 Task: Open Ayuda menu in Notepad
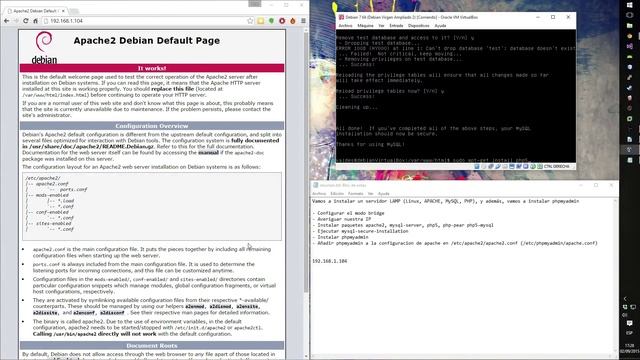[383, 193]
